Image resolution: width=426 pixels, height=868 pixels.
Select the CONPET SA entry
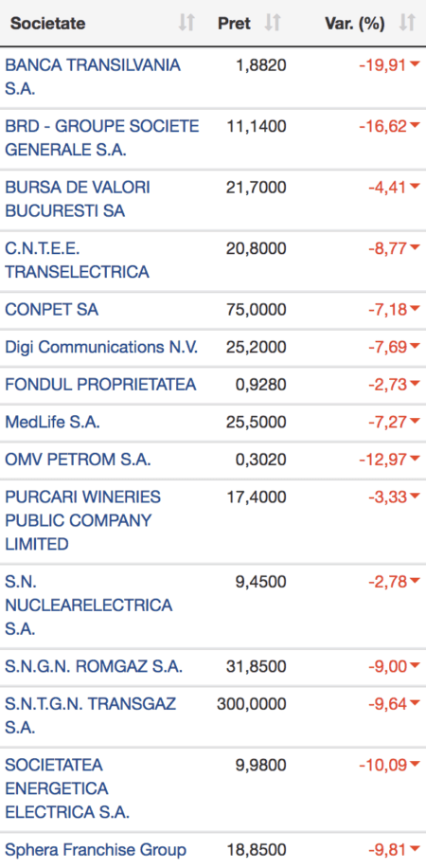pos(52,309)
